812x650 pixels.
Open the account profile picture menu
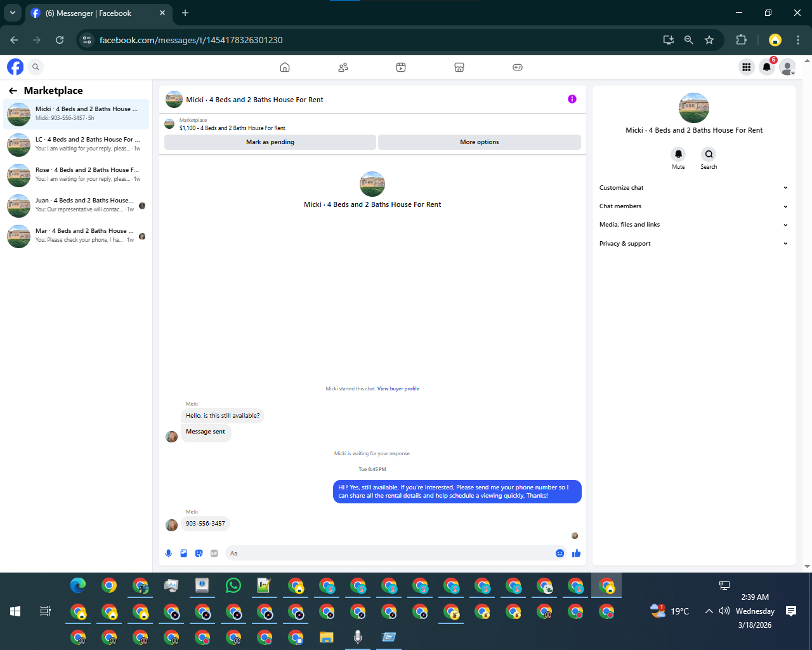click(x=787, y=67)
